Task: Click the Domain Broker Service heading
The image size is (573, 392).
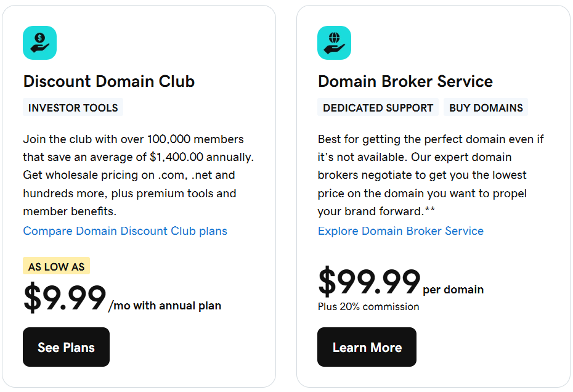Action: 405,81
